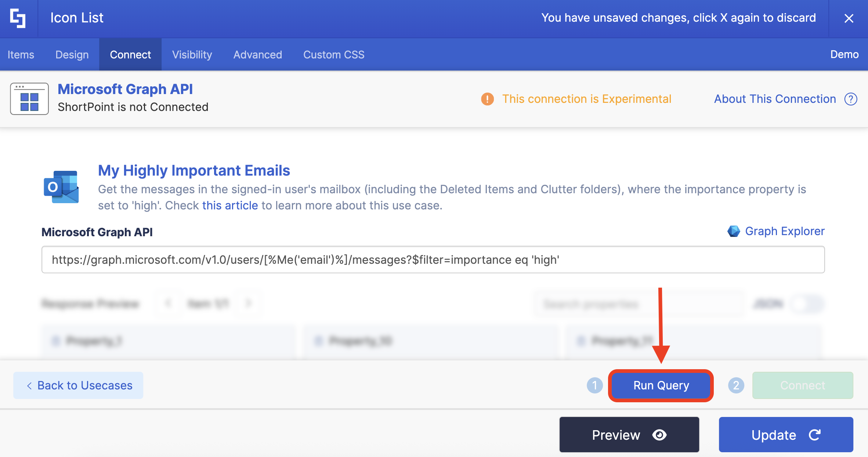Click the Microsoft Graph API URL field
This screenshot has width=868, height=457.
(x=433, y=260)
